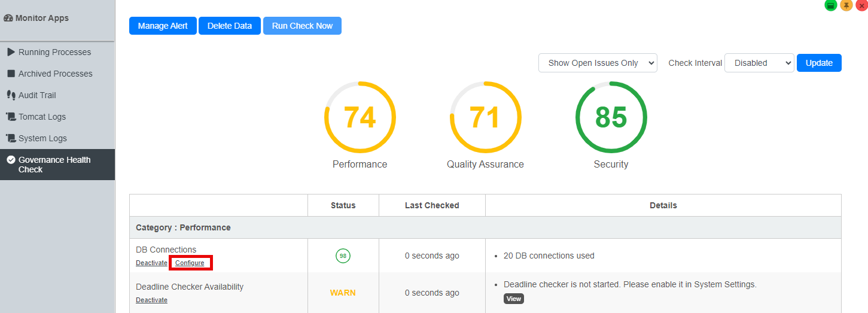Click the Status column header
This screenshot has height=313, width=868.
coord(343,205)
